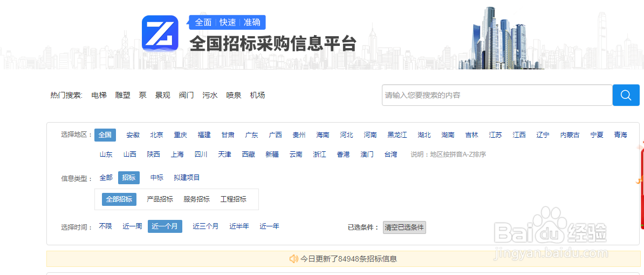Choose 四川 region
This screenshot has height=275, width=644.
pyautogui.click(x=201, y=155)
